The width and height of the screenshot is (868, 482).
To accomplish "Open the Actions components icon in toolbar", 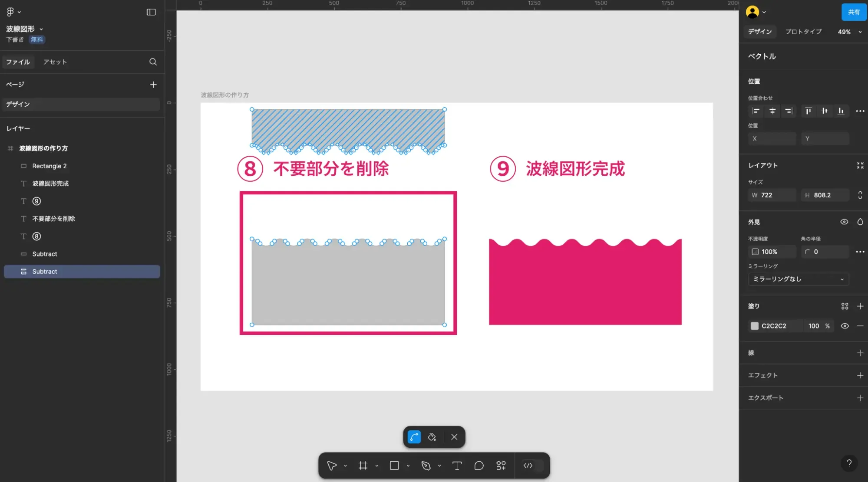I will coord(501,466).
